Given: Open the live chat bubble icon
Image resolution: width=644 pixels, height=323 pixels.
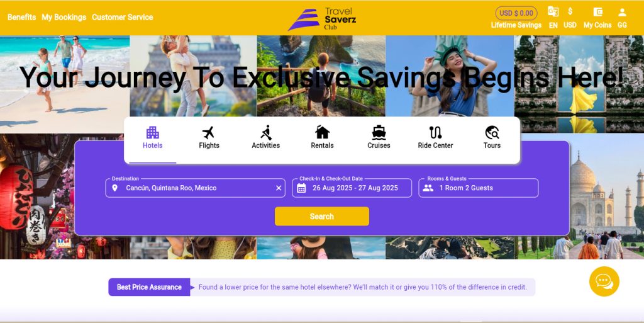Looking at the screenshot, I should (604, 281).
